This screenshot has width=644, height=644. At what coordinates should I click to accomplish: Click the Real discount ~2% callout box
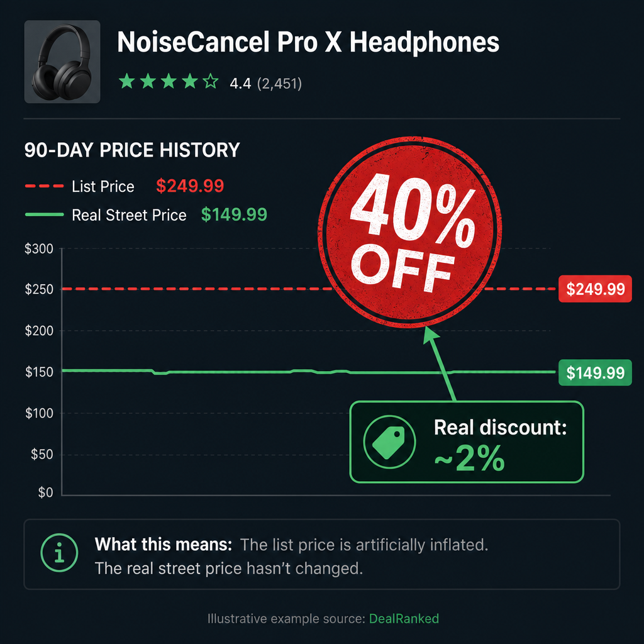coord(467,442)
